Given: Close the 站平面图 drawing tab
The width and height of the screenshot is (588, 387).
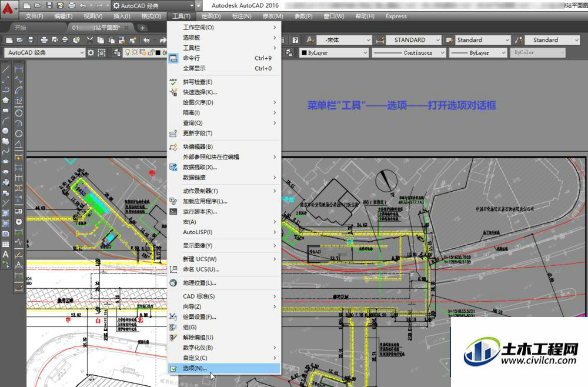Looking at the screenshot, I should [126, 28].
